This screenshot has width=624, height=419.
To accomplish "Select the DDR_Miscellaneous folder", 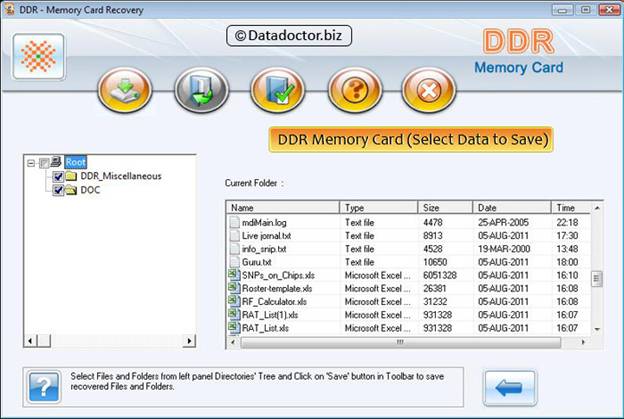I will (x=121, y=176).
